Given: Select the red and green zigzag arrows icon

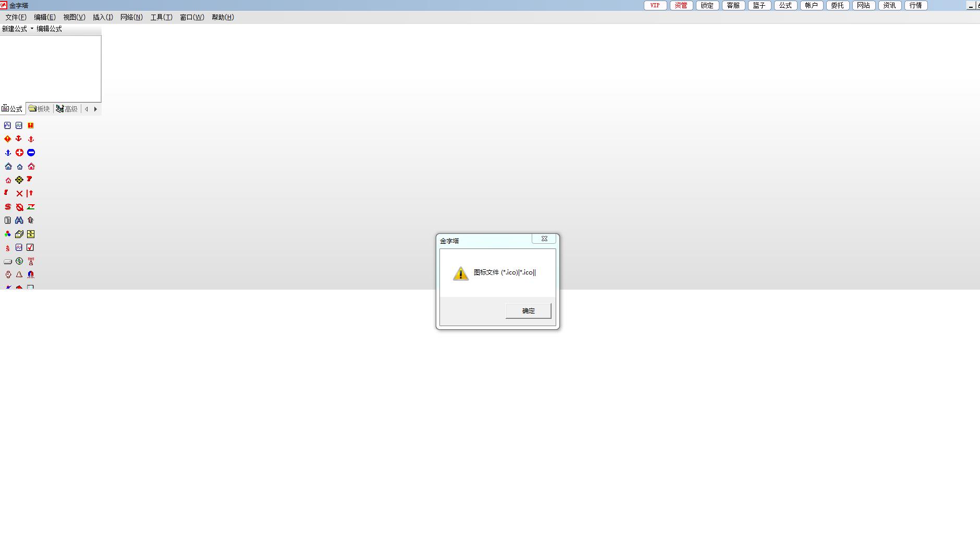Looking at the screenshot, I should pos(31,207).
